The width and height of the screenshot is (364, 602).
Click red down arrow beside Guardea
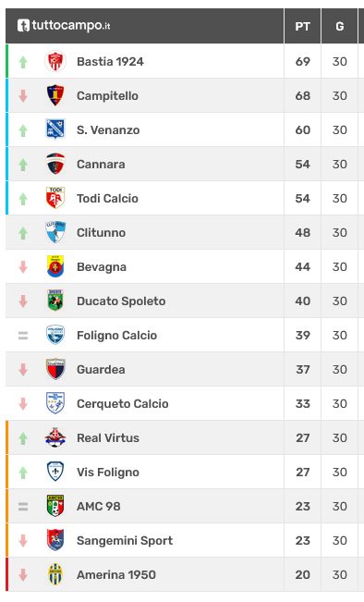(x=23, y=370)
